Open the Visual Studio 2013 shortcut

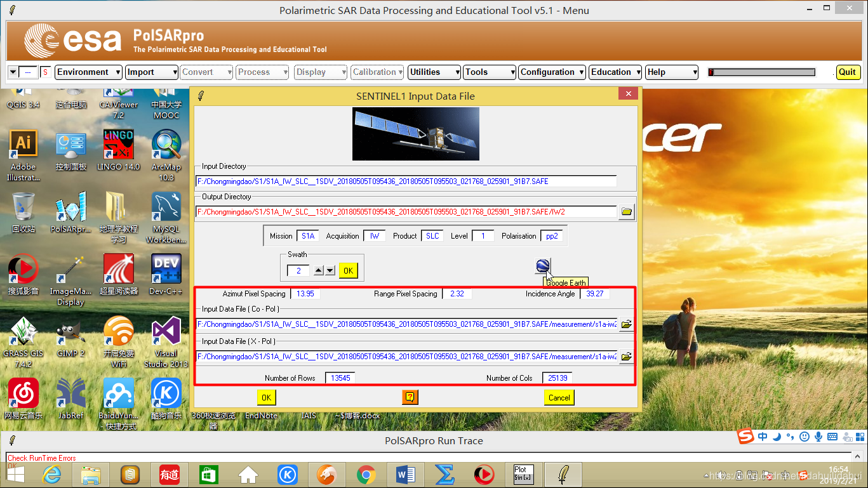[x=166, y=343]
